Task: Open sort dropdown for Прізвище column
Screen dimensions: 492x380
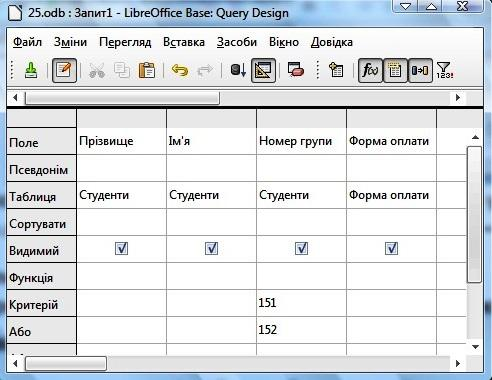Action: click(x=121, y=222)
